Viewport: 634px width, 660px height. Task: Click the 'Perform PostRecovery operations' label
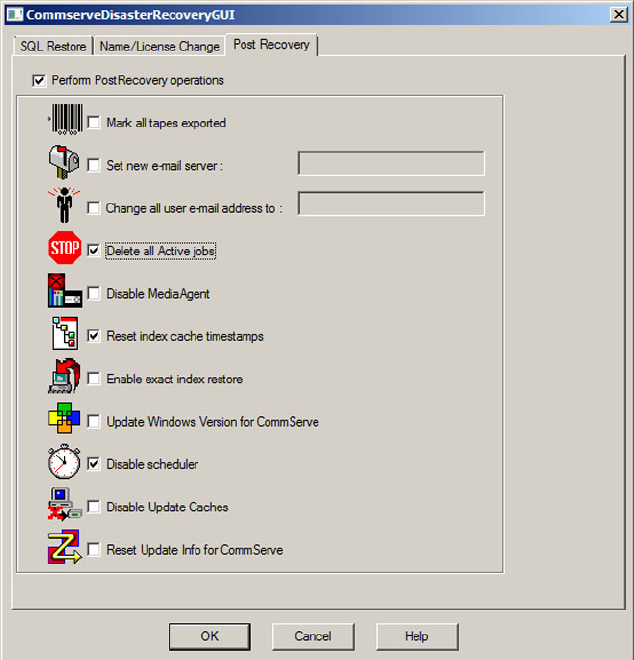[x=138, y=80]
